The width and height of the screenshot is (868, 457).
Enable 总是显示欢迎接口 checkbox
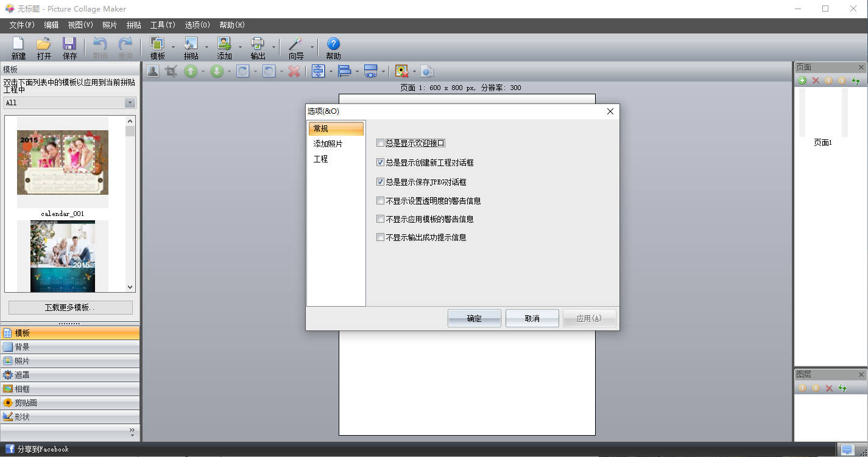click(x=380, y=143)
